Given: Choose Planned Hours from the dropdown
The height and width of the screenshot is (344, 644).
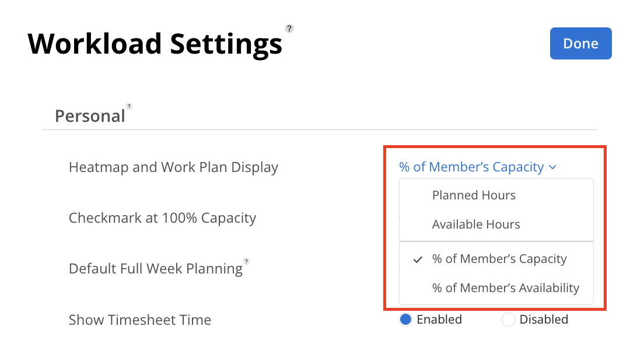Looking at the screenshot, I should click(x=474, y=195).
